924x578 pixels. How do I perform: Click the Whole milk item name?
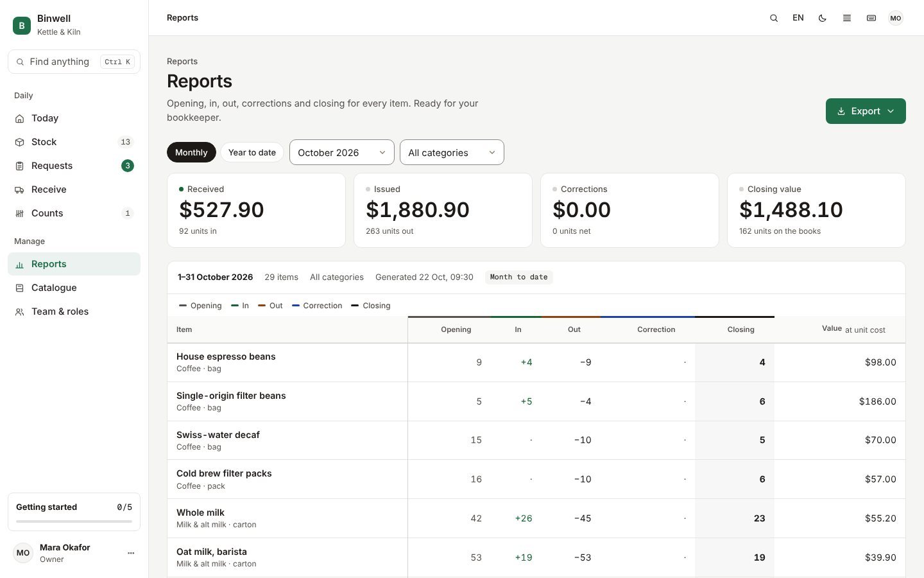pyautogui.click(x=200, y=512)
